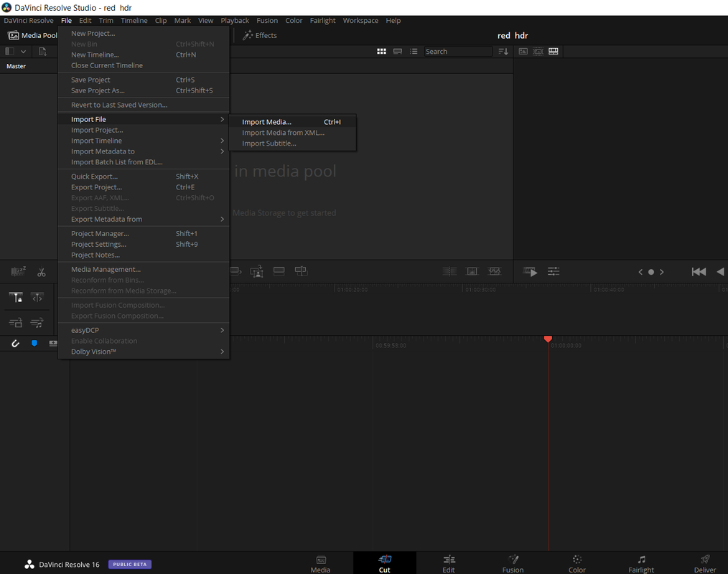Screen dimensions: 728x574
Task: Click the blue marker icon
Action: click(x=34, y=344)
